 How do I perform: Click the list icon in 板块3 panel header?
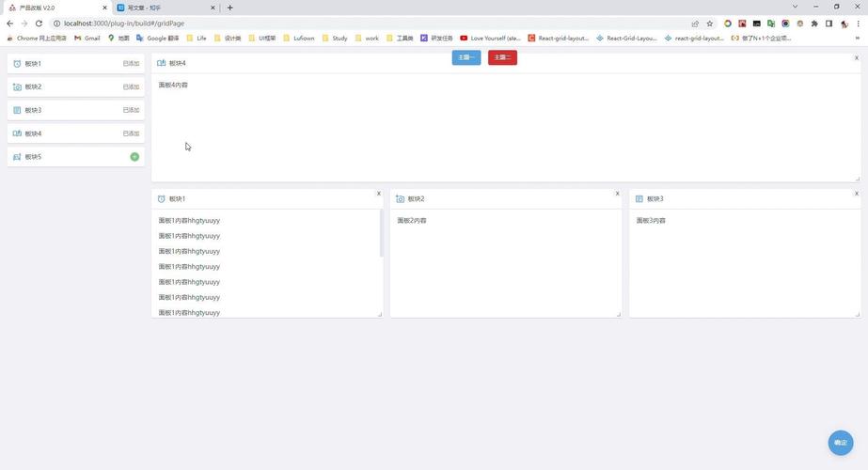[639, 198]
